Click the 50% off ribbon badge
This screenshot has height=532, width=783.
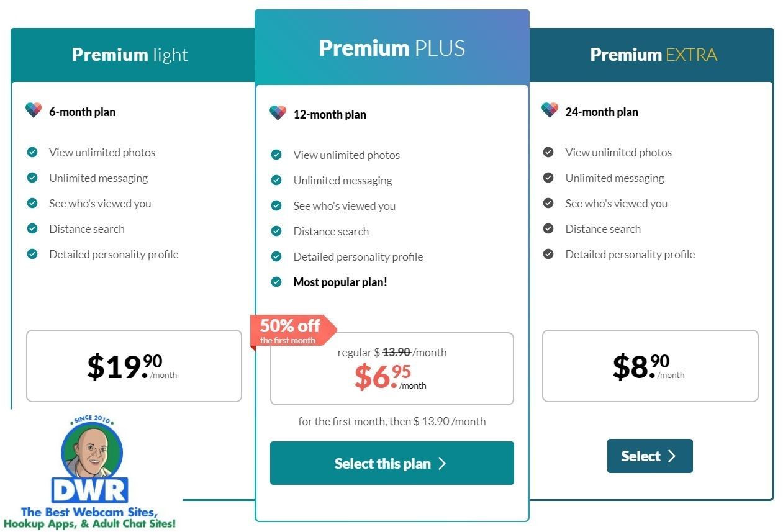coord(291,330)
